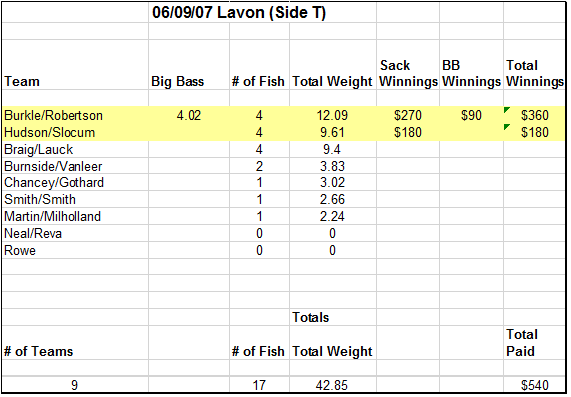Click the Burnside/Vanleer row name
Viewport: 571px width, 397px height.
[53, 166]
